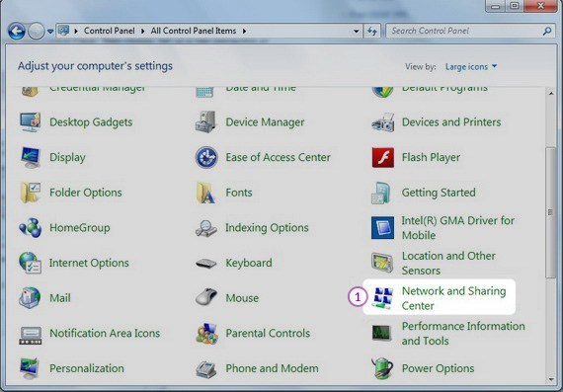The image size is (563, 392).
Task: Click the Device Manager icon
Action: tap(206, 122)
